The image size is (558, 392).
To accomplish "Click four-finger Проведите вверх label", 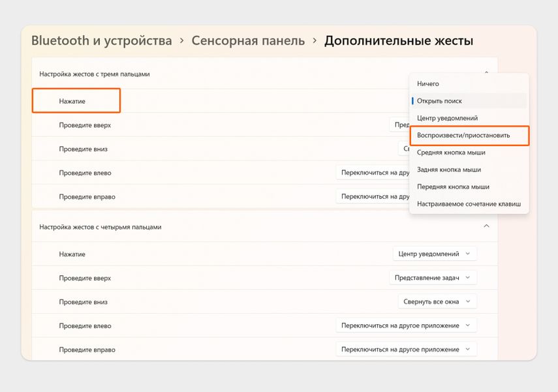I will pyautogui.click(x=85, y=278).
